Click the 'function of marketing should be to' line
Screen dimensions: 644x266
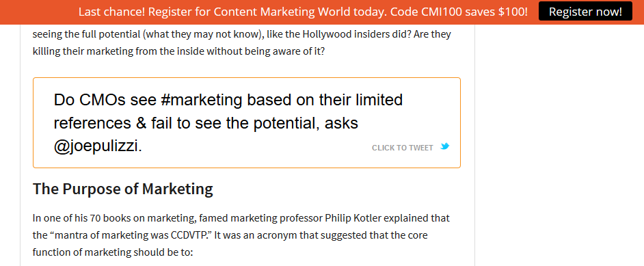[x=113, y=252]
